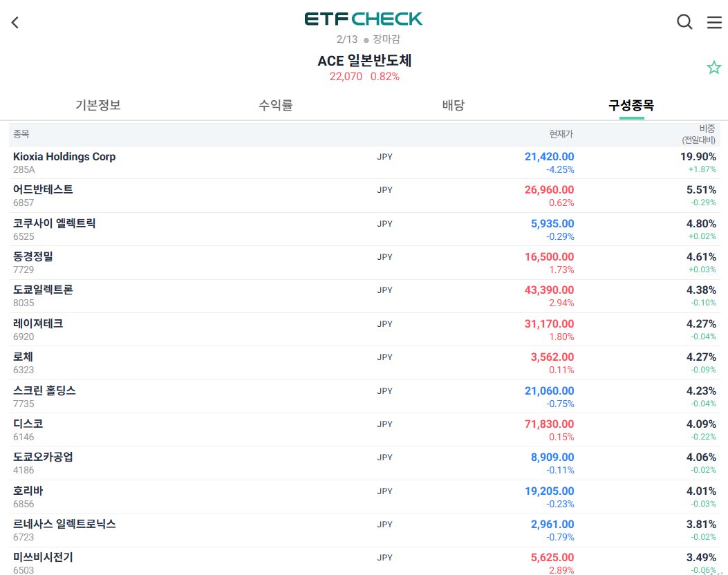Select 스크린 홀딩스 stock name

44,390
